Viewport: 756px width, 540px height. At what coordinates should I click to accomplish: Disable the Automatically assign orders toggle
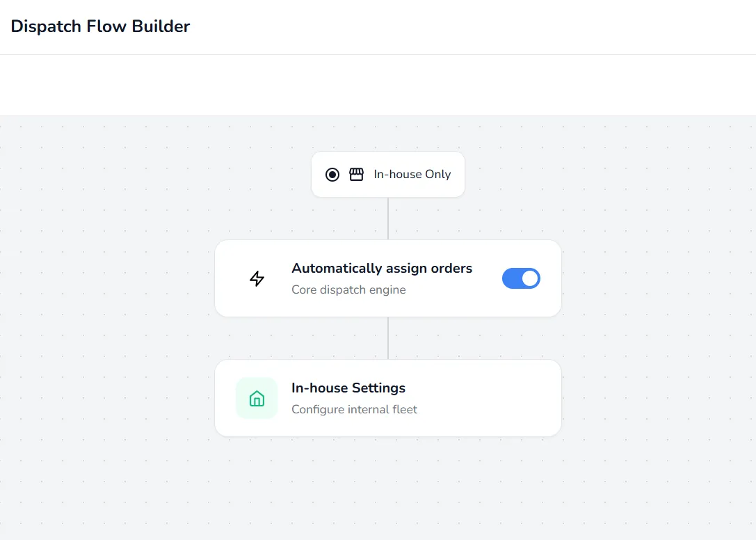[x=521, y=278]
